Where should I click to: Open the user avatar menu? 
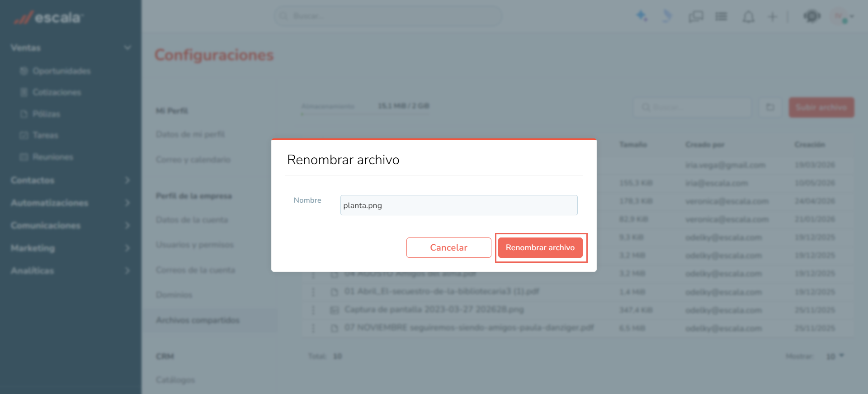click(x=842, y=17)
